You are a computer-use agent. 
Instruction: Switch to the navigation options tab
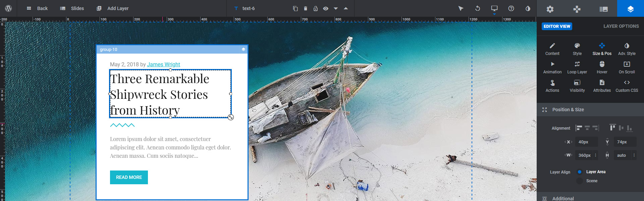click(x=577, y=9)
